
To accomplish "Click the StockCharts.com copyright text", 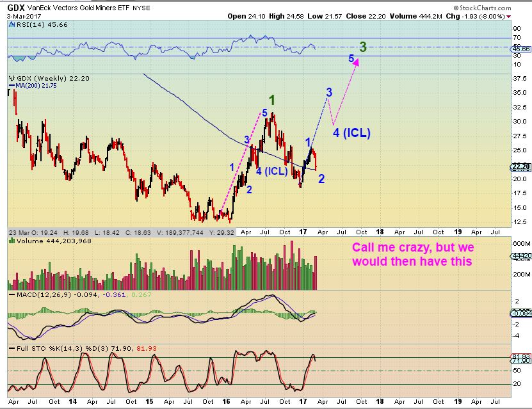I will coord(482,8).
